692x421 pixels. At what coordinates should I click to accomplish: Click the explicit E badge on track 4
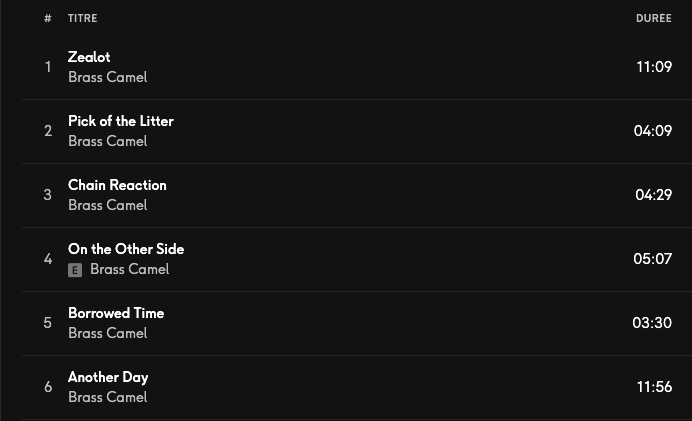click(75, 270)
